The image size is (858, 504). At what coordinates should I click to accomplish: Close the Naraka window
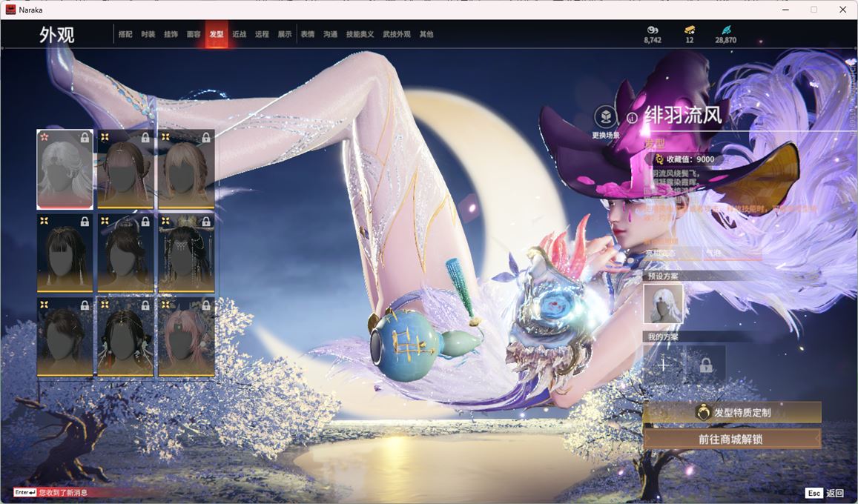click(842, 10)
